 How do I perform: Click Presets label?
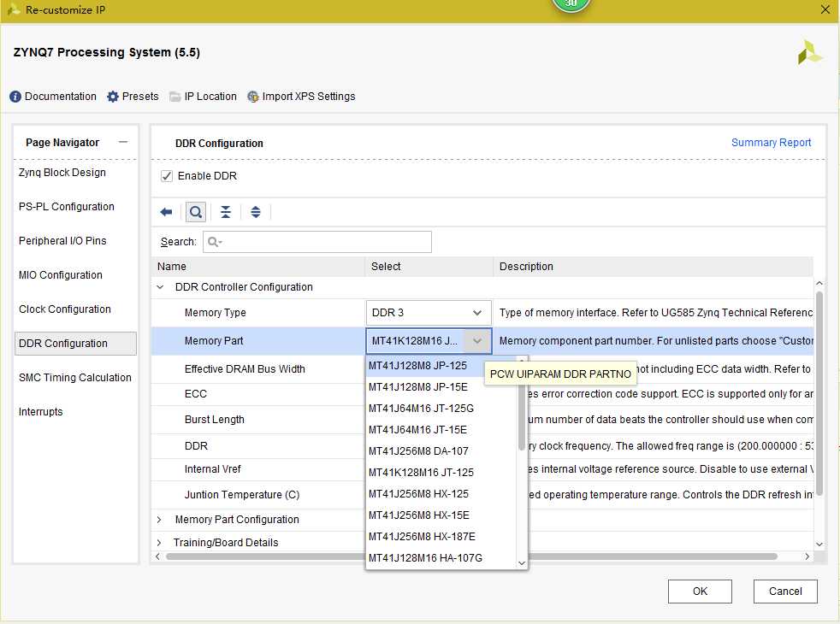coord(140,97)
